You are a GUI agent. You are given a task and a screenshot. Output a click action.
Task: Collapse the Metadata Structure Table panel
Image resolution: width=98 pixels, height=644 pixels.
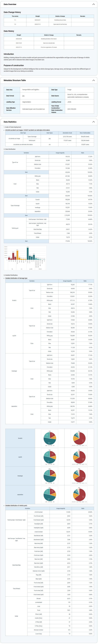(x=93, y=80)
